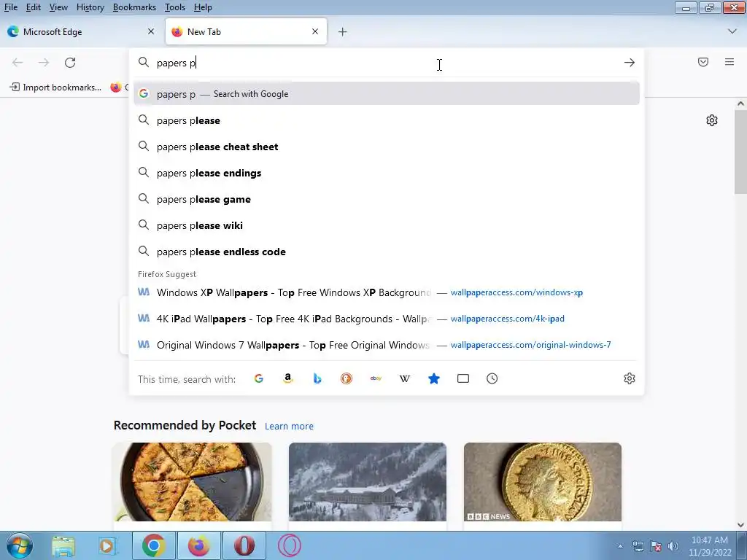Image resolution: width=747 pixels, height=560 pixels.
Task: Search this time with Wikipedia icon
Action: 404,378
